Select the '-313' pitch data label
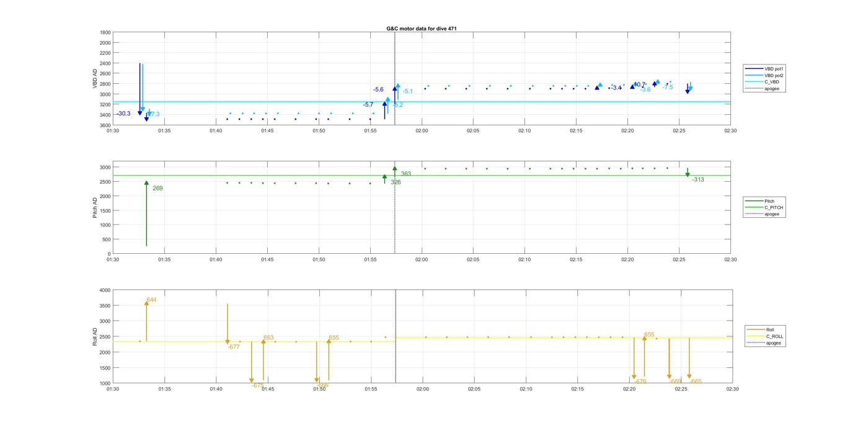Screen dimensions: 868x430 pyautogui.click(x=697, y=179)
